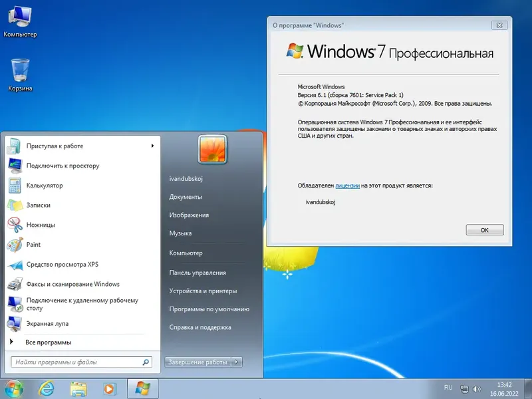Expand Все программы list
The image size is (532, 399).
click(48, 342)
